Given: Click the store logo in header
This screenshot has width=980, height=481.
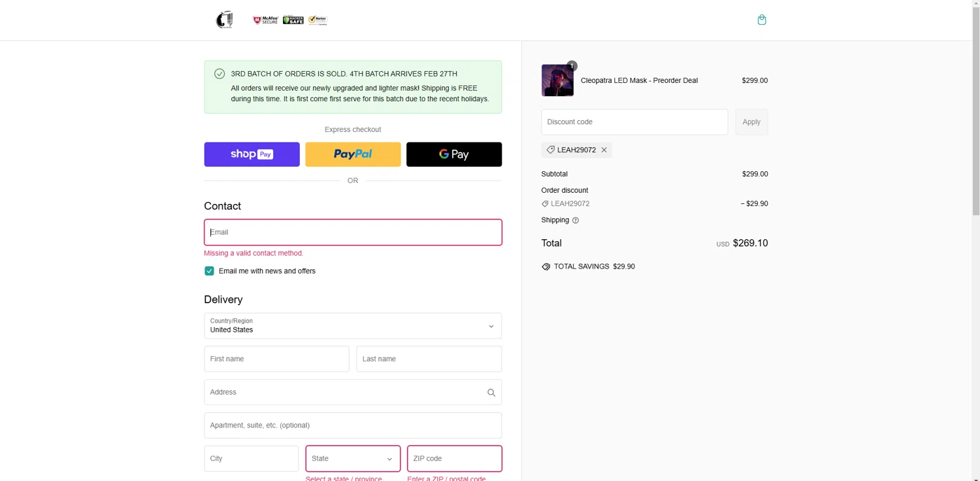Looking at the screenshot, I should point(224,20).
